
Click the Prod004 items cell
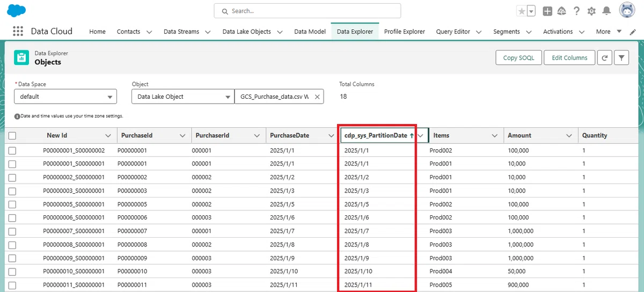[x=441, y=272]
